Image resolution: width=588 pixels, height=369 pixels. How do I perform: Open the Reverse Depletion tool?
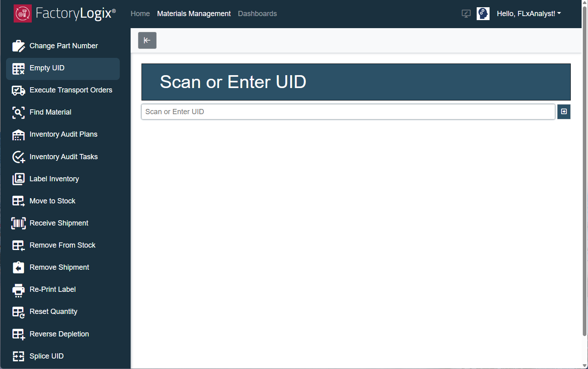59,334
